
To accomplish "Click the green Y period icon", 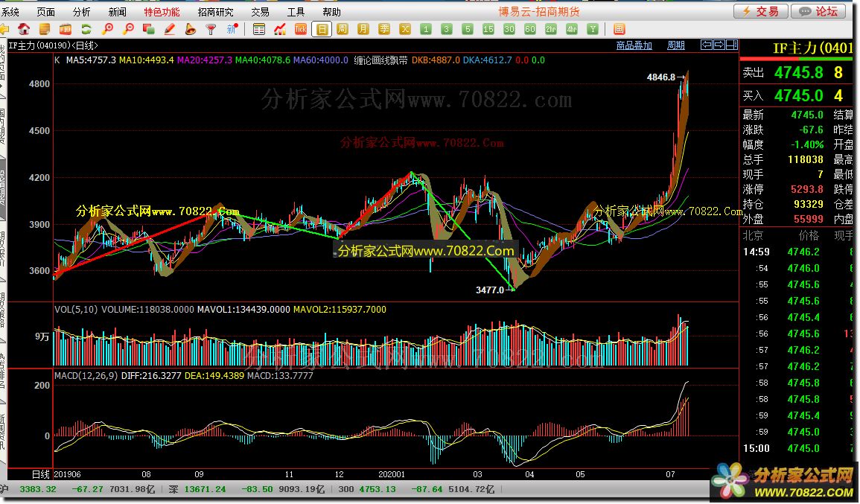I will [593, 29].
